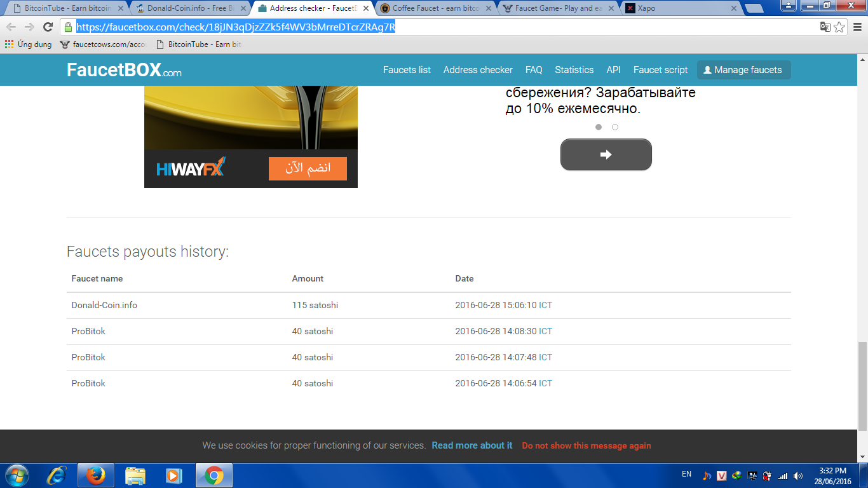The height and width of the screenshot is (488, 868).
Task: Open the network signal tray icon
Action: [783, 475]
